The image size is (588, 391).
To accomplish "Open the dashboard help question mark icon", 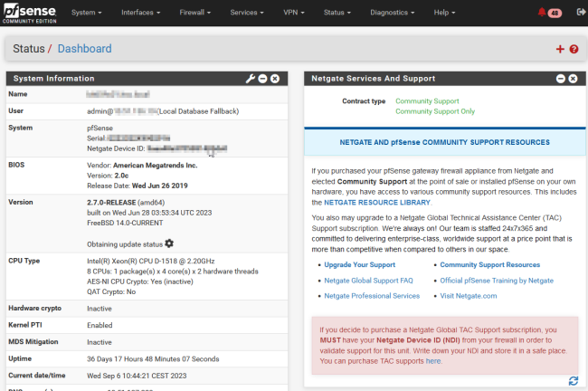I will tap(574, 49).
